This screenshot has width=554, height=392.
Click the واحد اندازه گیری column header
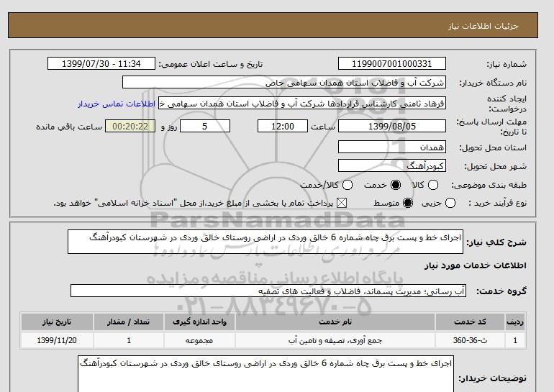tap(199, 322)
